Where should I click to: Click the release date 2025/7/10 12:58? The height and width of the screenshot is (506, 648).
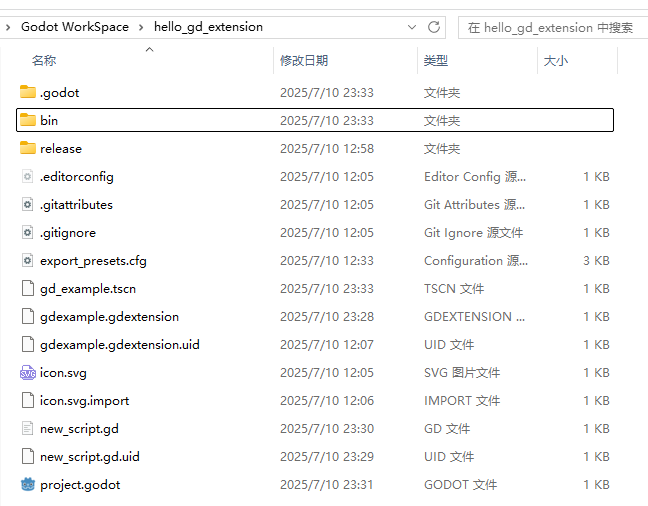[x=327, y=149]
